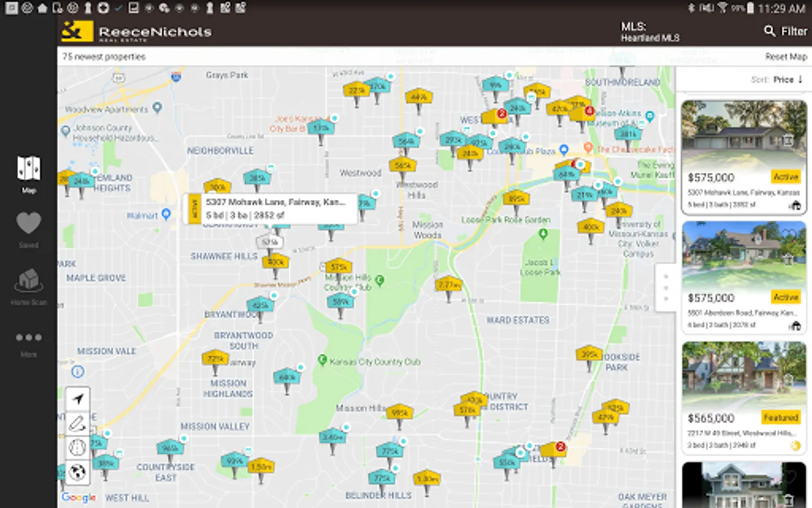
Task: Select the 1.30m price pin
Action: [427, 481]
